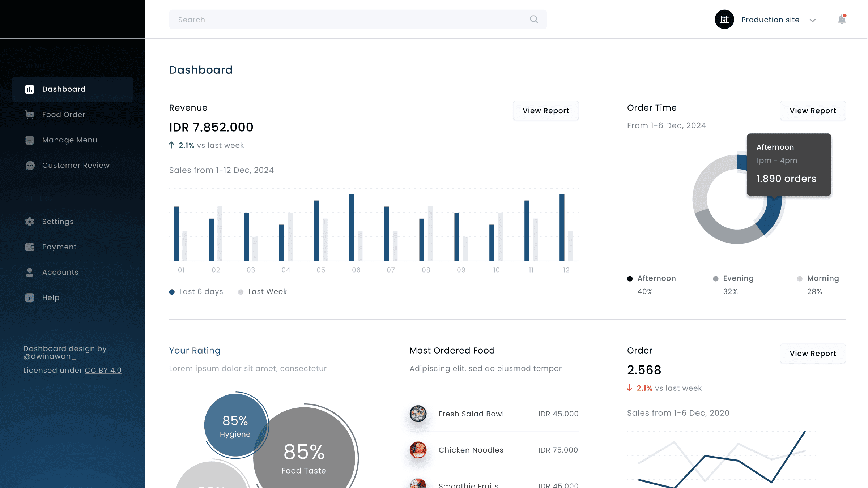Viewport: 868px width, 488px height.
Task: Click the Fresh Salad Bowl thumbnail
Action: pyautogui.click(x=418, y=414)
